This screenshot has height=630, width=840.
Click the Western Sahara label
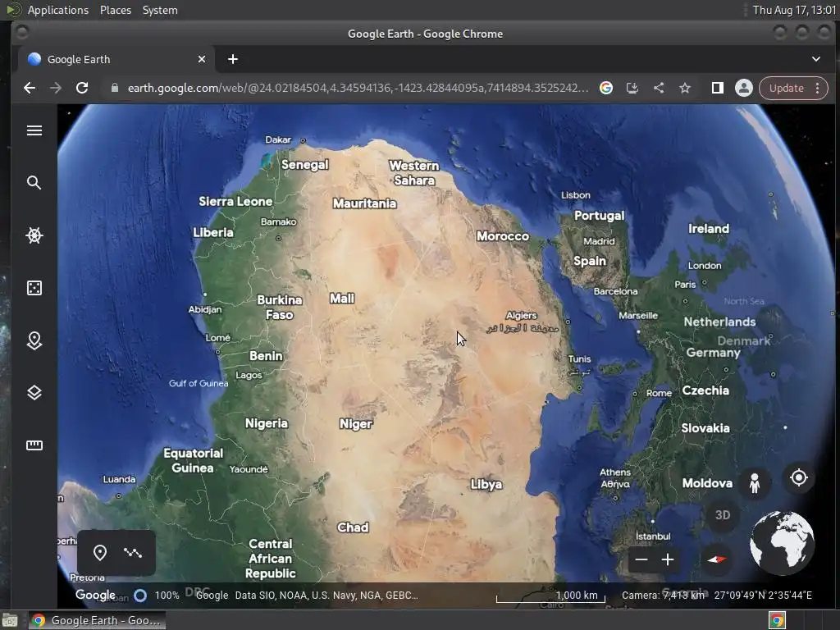[413, 172]
